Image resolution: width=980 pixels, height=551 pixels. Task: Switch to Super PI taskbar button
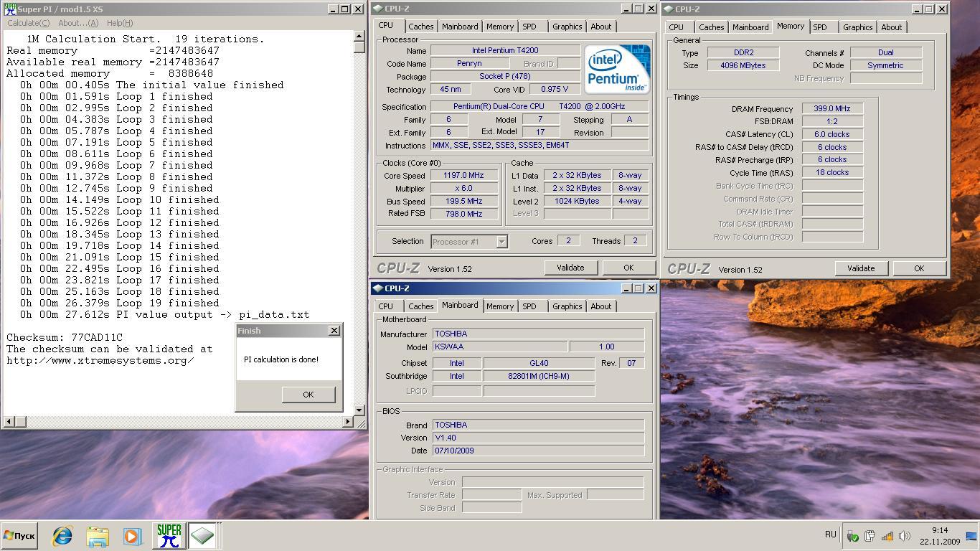point(169,536)
